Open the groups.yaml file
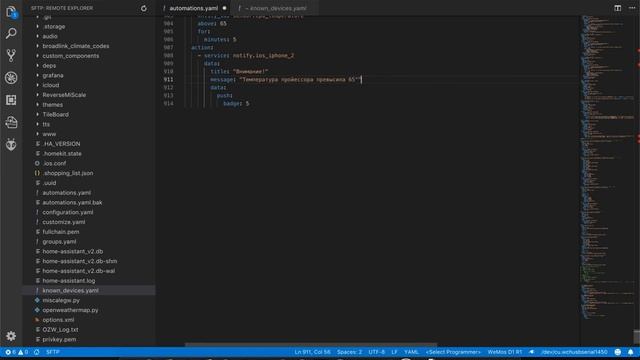The image size is (640, 360). 59,242
